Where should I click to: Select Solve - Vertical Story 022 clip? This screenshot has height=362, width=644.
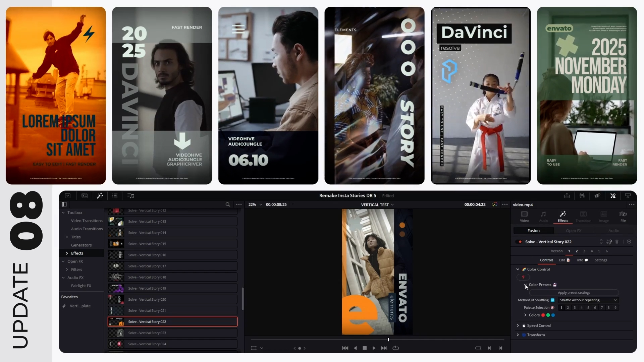pyautogui.click(x=172, y=321)
